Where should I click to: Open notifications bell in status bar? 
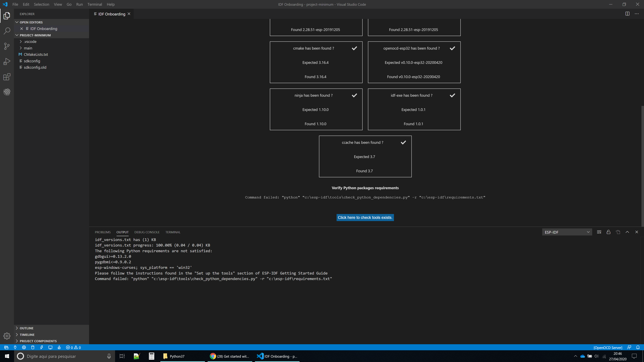pos(638,347)
